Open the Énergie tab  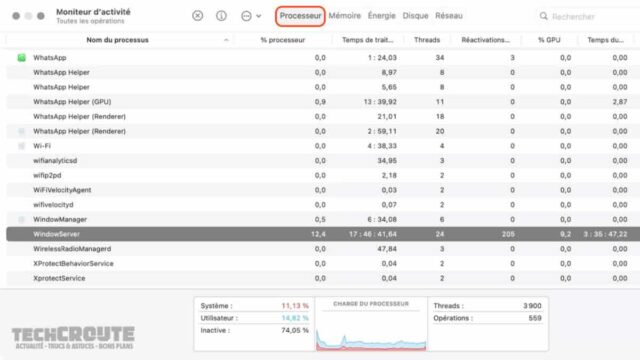coord(382,16)
